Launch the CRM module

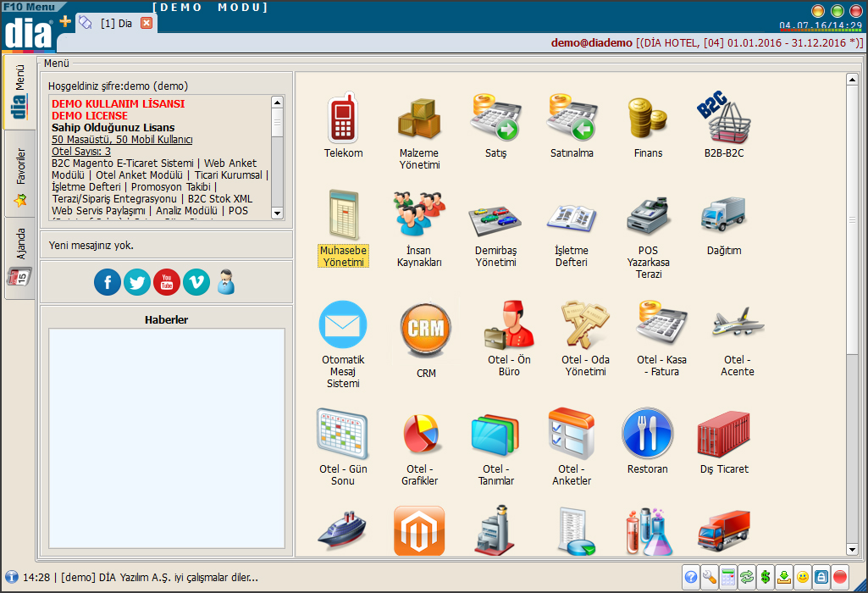pos(426,341)
